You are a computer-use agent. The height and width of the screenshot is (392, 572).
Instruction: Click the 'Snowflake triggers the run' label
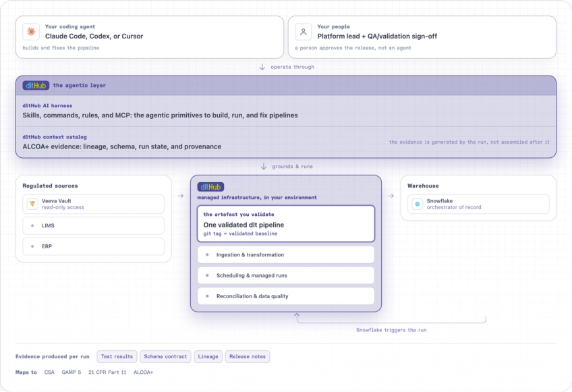(x=391, y=330)
